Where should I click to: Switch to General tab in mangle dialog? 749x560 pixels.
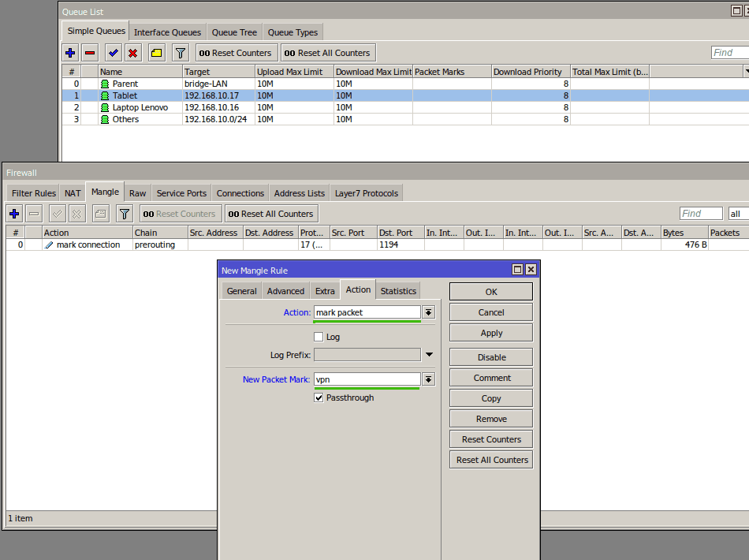(242, 291)
